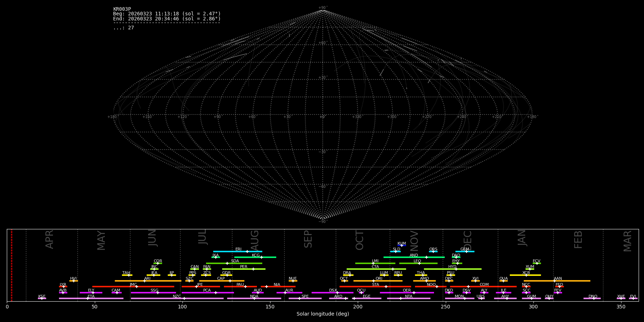
Task: Select the End: 20260323 20:34:46 timestamp line
Action: click(167, 19)
